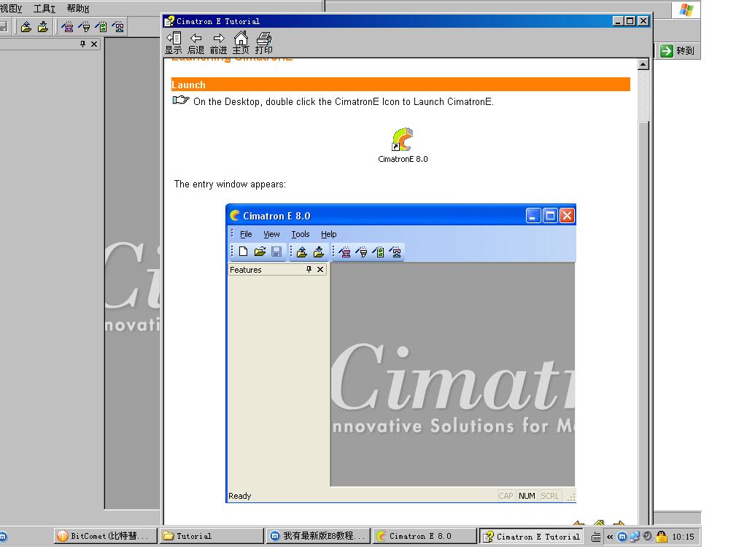The width and height of the screenshot is (747, 560).
Task: Switch to Cimatron E 8.0 taskbar button
Action: [424, 536]
